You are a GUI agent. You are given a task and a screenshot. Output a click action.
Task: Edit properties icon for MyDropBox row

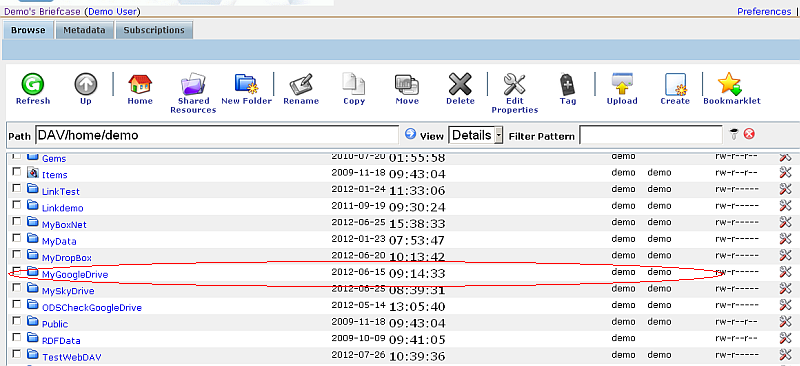click(785, 255)
